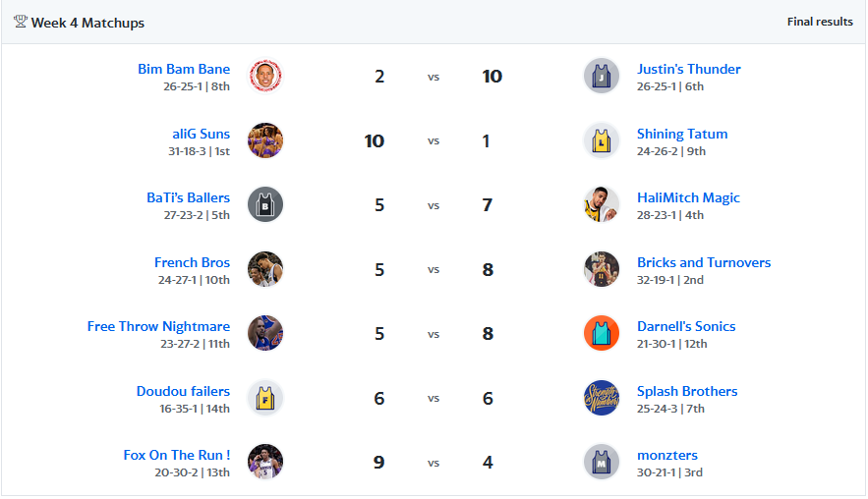Click Shining Tatum yellow jersey icon
The width and height of the screenshot is (868, 499).
(602, 140)
